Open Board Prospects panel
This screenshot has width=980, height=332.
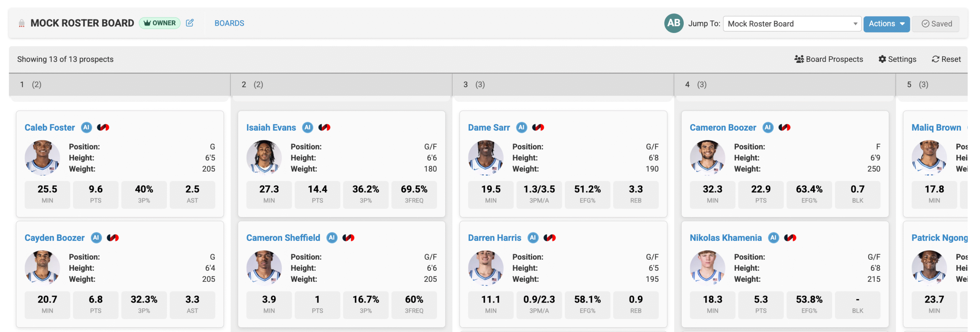point(829,59)
